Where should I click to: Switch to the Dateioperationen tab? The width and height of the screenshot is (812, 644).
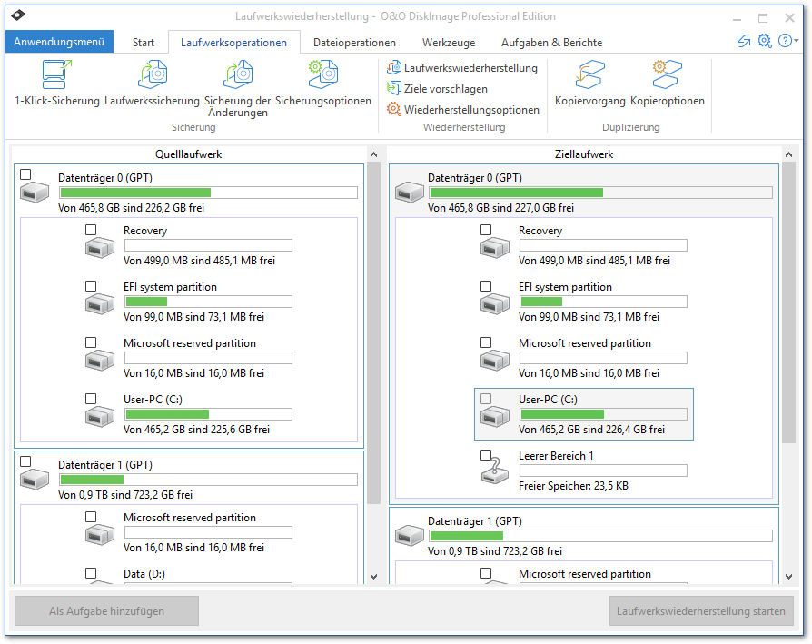pos(354,43)
